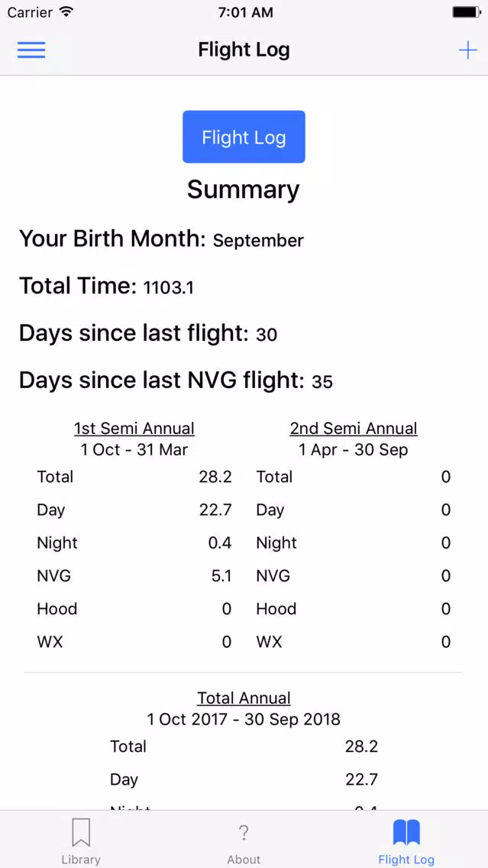This screenshot has height=868, width=488.
Task: Click the Flight Log navigation title
Action: point(244,50)
